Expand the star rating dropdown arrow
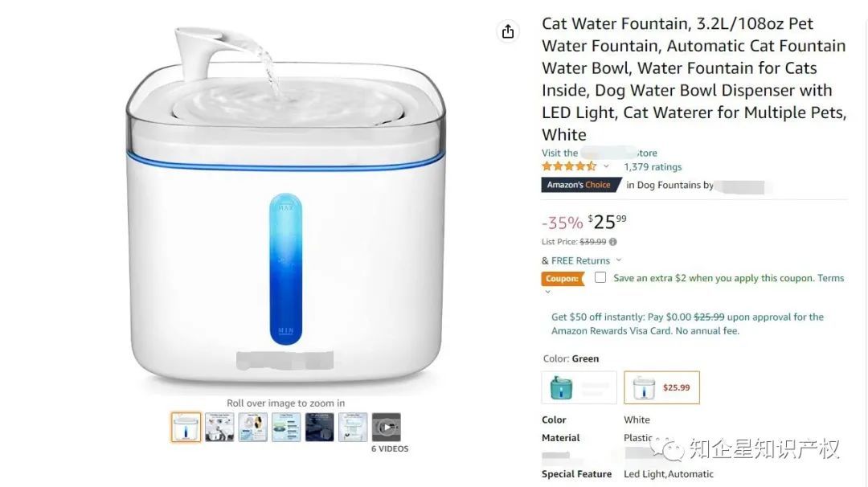 point(606,166)
